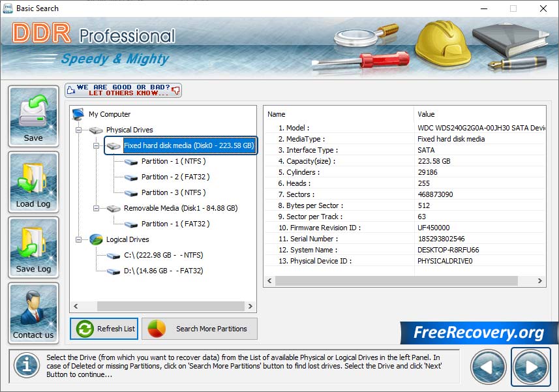Click right arrow of details table scrollbar
559x392 pixels.
[x=539, y=281]
